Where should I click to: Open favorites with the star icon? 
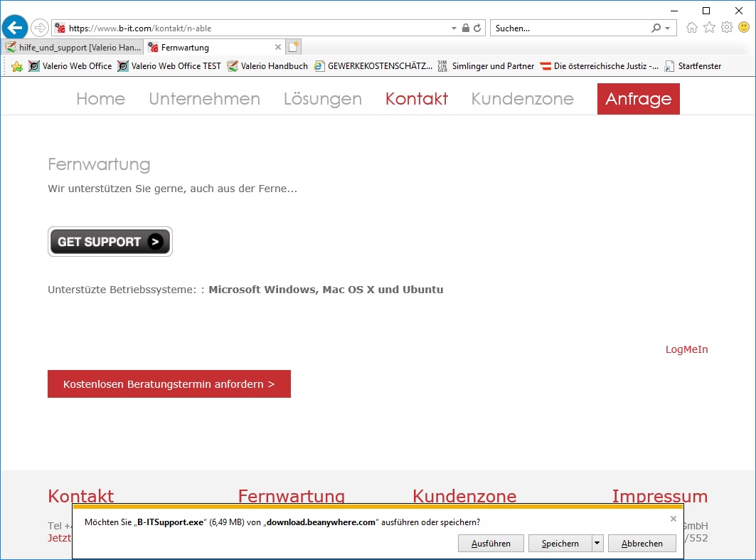click(709, 28)
